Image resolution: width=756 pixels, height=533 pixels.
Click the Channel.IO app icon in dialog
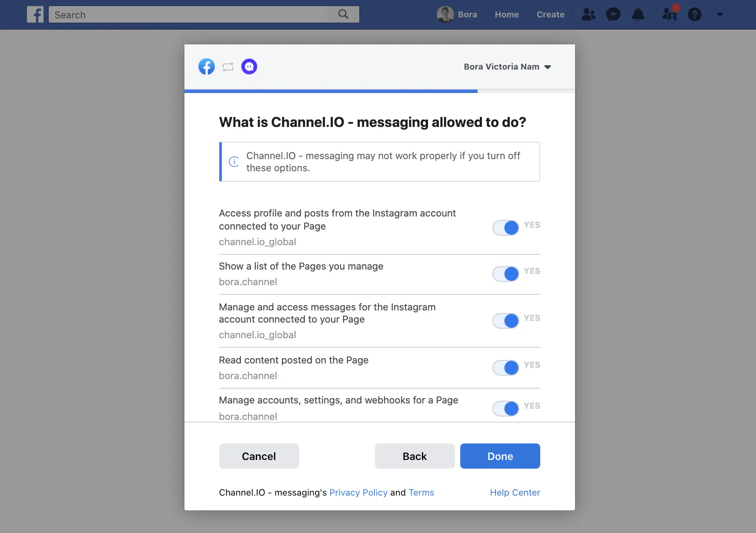(x=249, y=67)
